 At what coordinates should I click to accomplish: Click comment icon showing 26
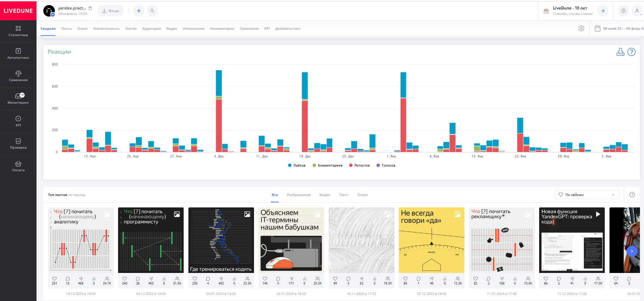[x=138, y=279]
